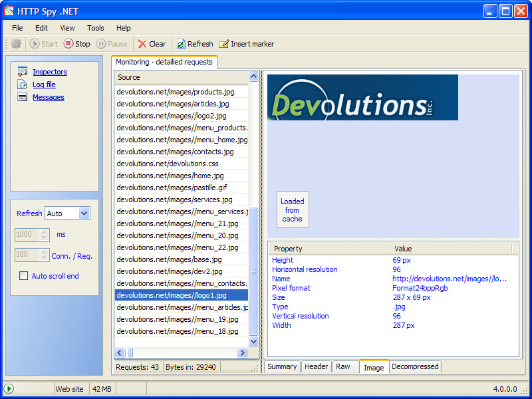Open the Tools menu
Image resolution: width=532 pixels, height=399 pixels.
coord(95,28)
